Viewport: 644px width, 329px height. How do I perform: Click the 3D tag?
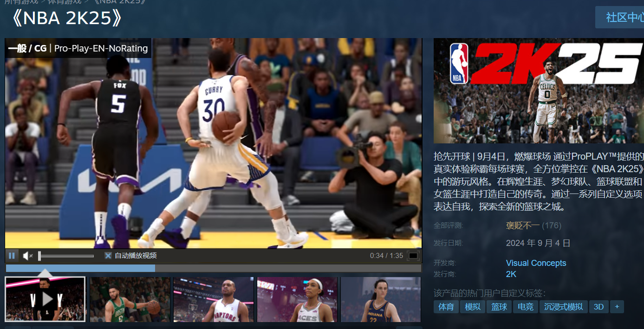[x=598, y=307]
